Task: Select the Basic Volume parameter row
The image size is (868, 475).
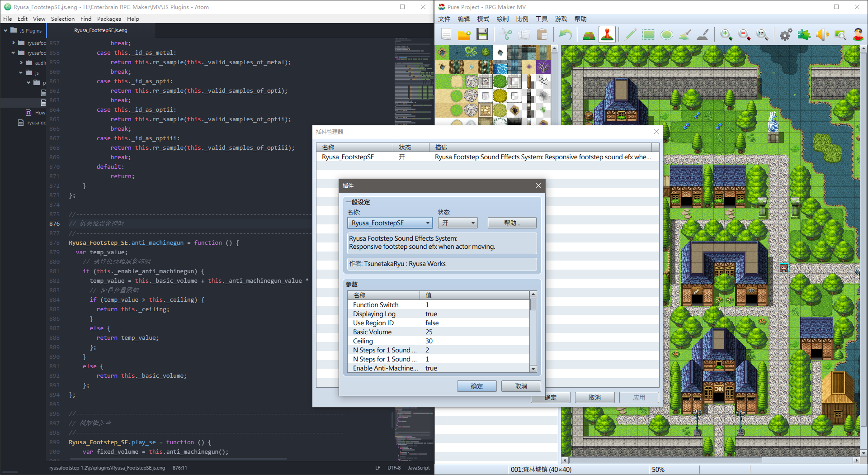Action: pyautogui.click(x=439, y=332)
